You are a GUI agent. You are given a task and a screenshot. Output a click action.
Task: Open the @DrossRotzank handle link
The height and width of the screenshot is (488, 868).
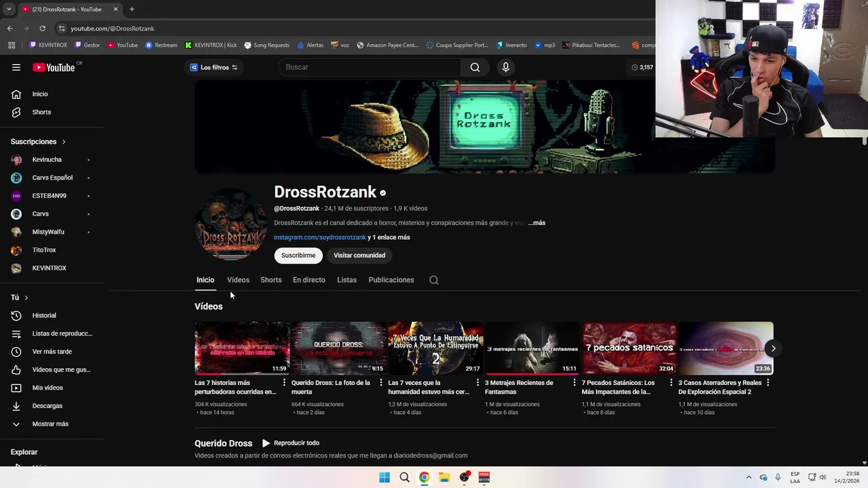pyautogui.click(x=296, y=209)
